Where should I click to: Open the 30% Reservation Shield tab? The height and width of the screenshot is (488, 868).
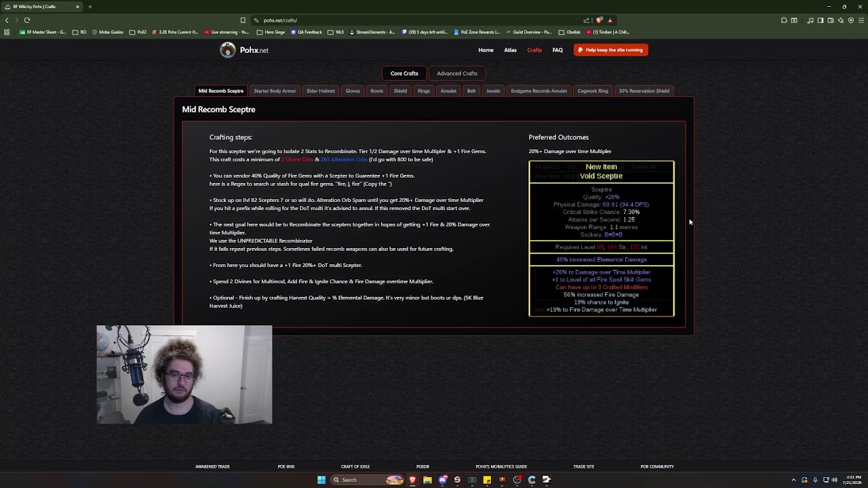pyautogui.click(x=644, y=91)
